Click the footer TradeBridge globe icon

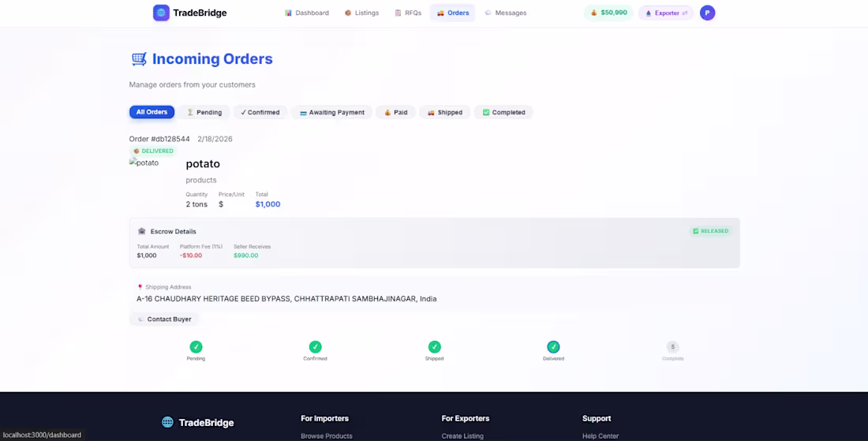[x=167, y=422]
